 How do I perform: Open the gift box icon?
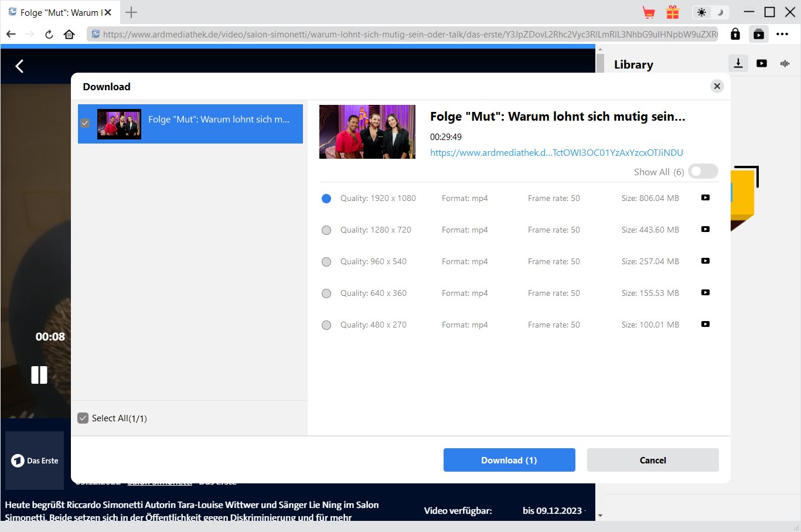[x=672, y=12]
